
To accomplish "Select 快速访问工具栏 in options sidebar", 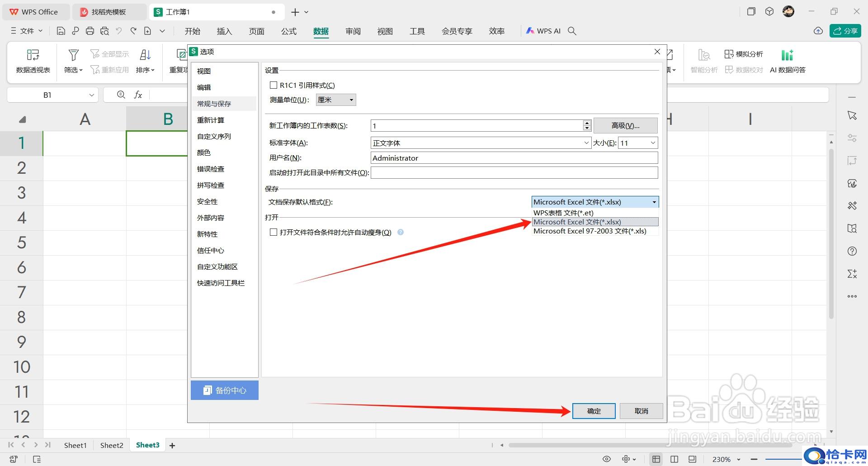I will coord(224,283).
